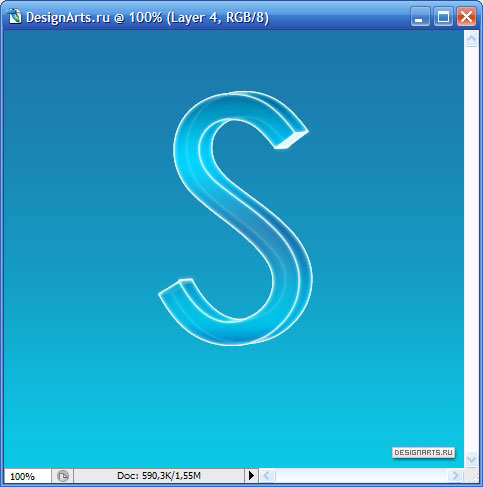Click the horizontal scrollbar right arrow

coord(455,476)
